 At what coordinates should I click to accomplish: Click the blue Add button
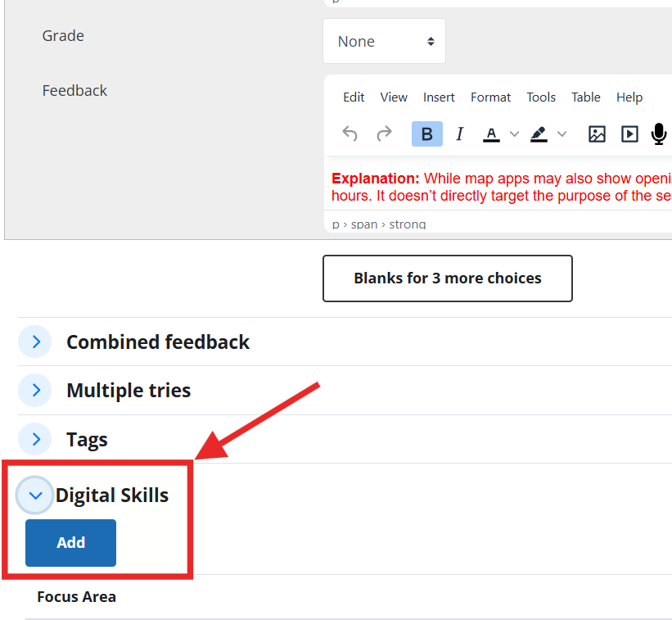(70, 543)
